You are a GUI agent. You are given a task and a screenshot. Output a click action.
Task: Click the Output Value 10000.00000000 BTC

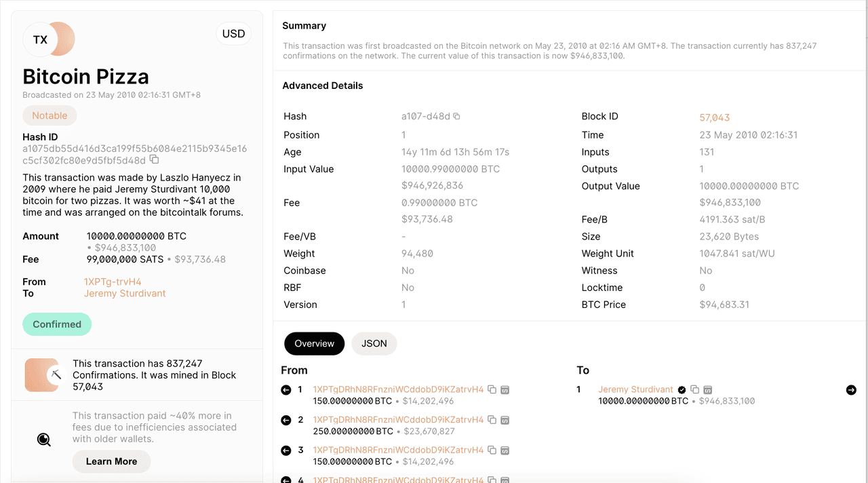point(749,186)
